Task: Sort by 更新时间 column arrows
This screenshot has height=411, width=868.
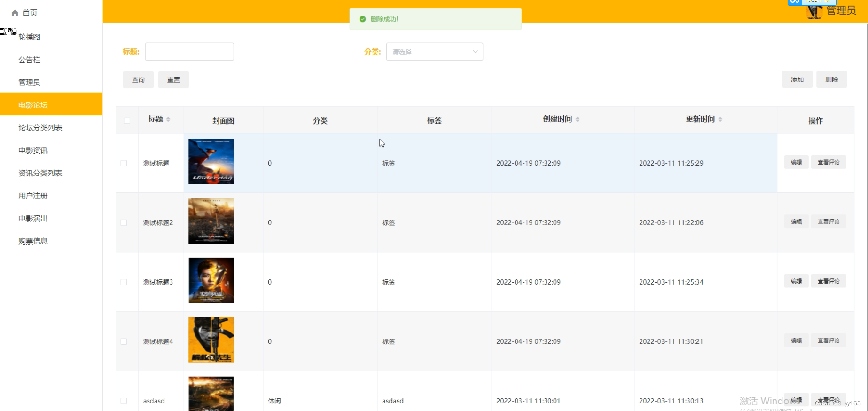Action: tap(720, 119)
